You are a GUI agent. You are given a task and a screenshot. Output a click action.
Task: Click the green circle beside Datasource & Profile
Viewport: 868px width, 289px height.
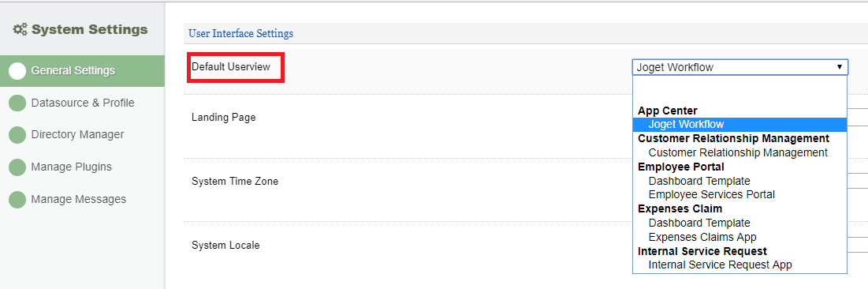pyautogui.click(x=17, y=103)
